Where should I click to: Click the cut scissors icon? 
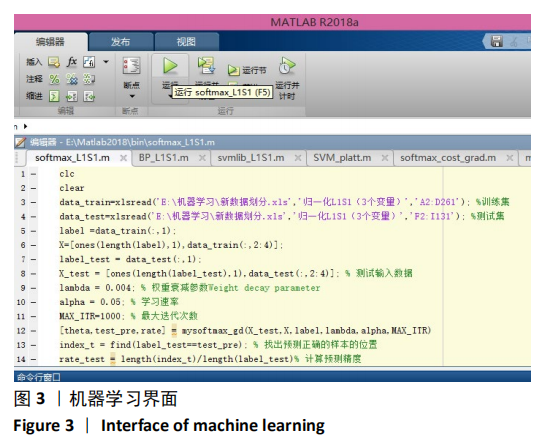click(x=514, y=42)
